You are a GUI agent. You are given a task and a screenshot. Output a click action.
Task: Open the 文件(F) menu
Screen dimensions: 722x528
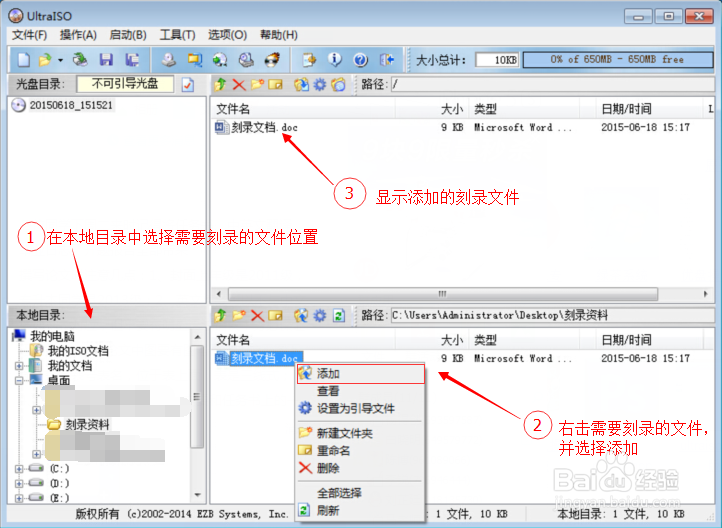[29, 35]
